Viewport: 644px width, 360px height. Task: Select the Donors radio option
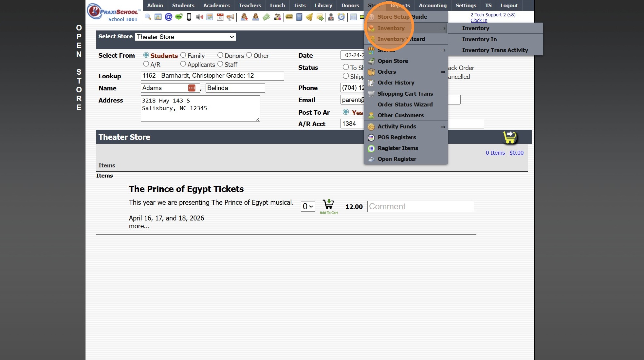tap(220, 55)
